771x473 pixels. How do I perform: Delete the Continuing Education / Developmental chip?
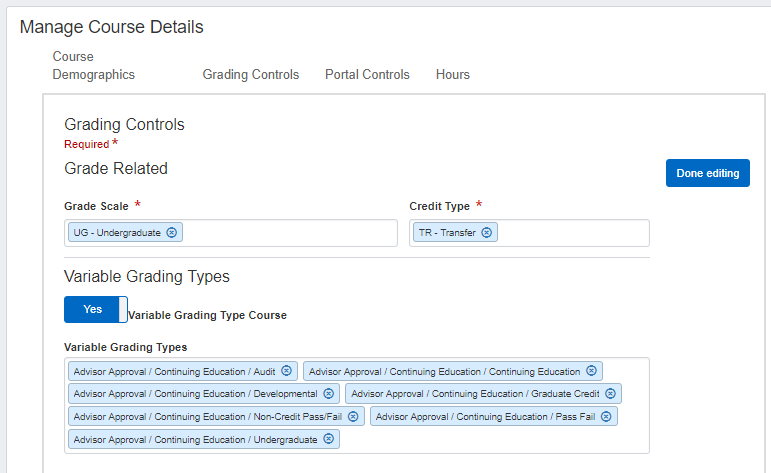pos(328,394)
